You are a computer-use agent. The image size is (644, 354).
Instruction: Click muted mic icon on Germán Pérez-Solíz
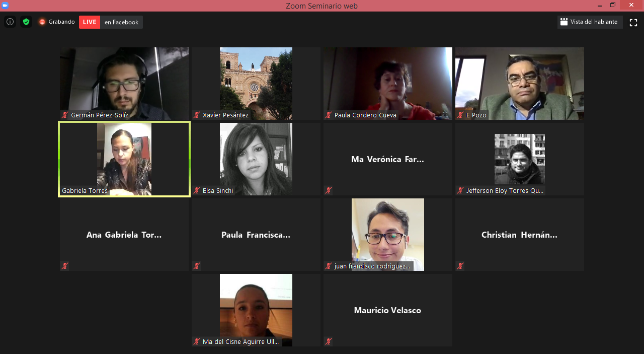pos(65,115)
